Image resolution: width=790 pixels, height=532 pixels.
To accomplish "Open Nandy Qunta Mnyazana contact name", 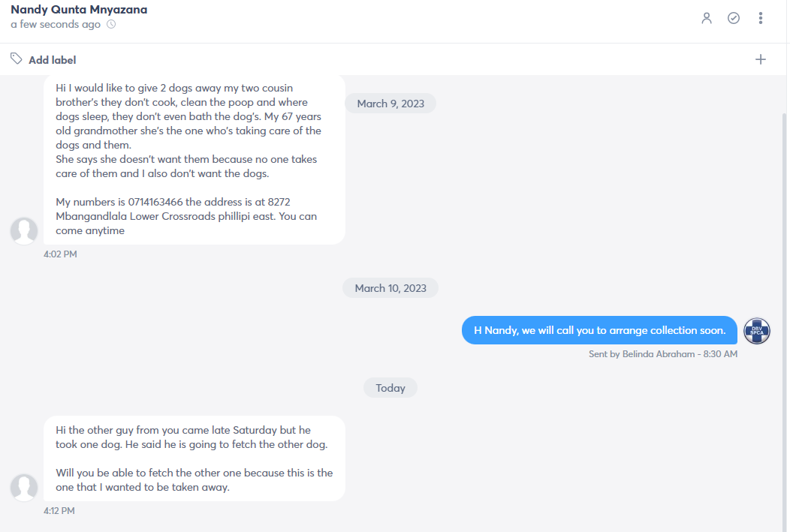I will pos(79,10).
